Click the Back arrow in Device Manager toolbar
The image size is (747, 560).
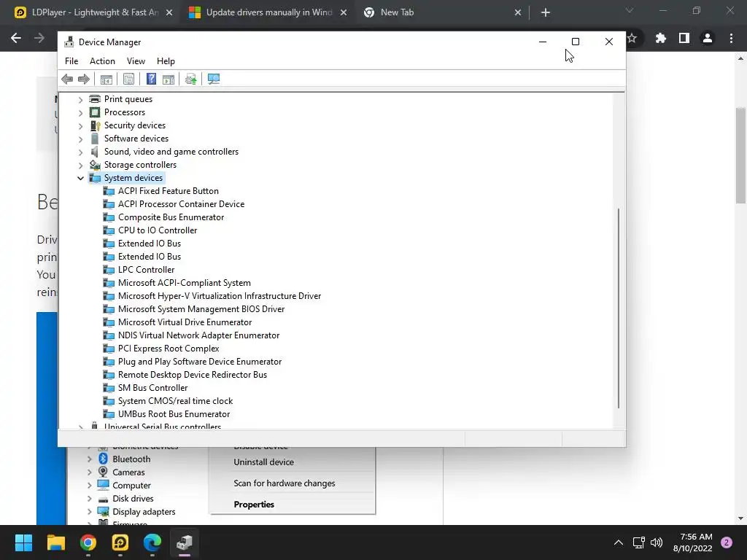pyautogui.click(x=67, y=79)
